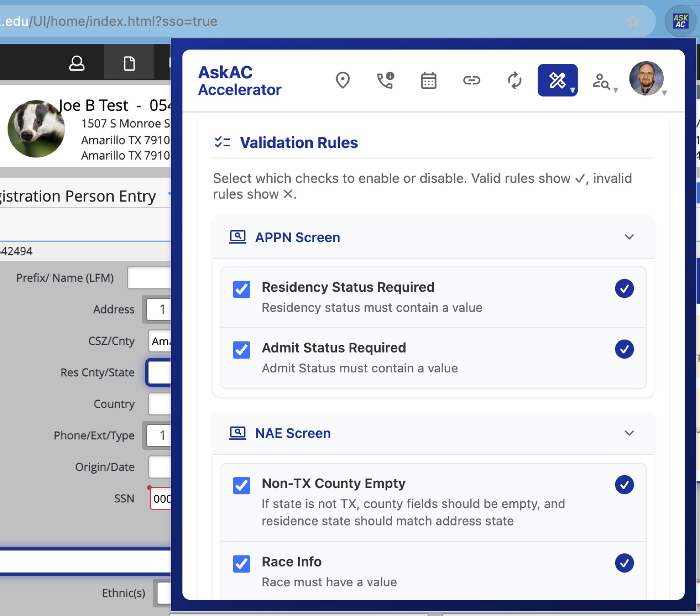Click the AskAC Accelerator logo title

click(239, 80)
